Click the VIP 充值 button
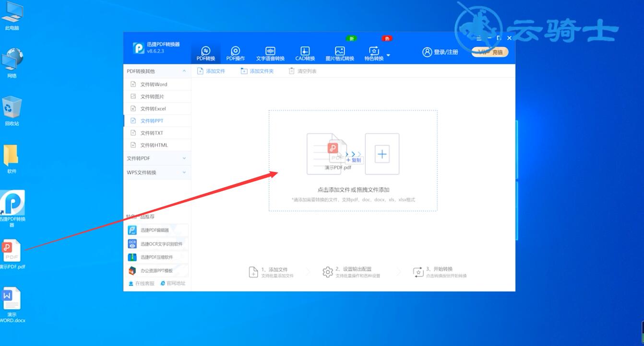This screenshot has height=346, width=644. click(490, 52)
